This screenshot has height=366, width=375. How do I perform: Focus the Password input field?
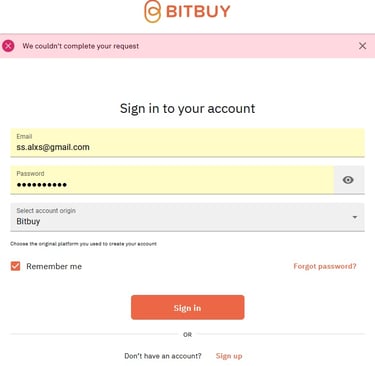tap(172, 180)
